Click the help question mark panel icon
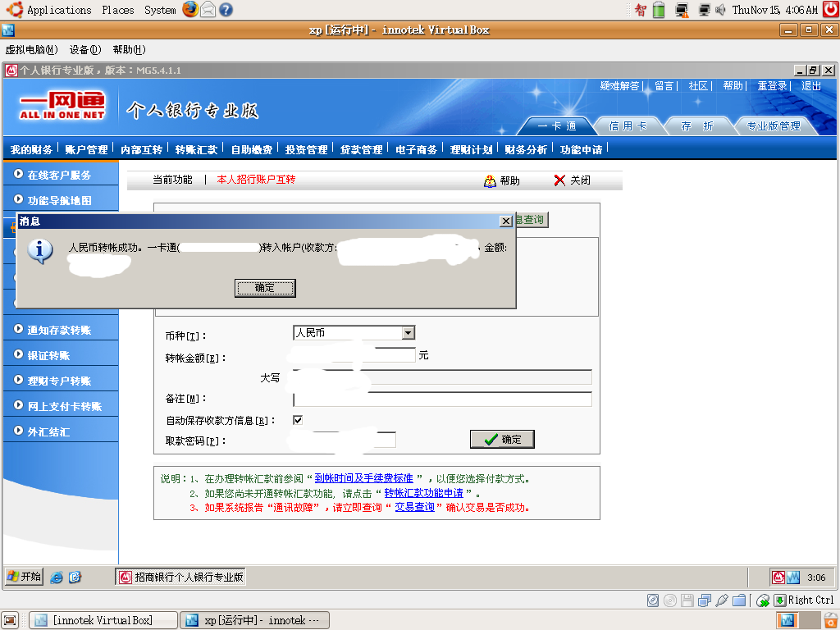This screenshot has height=630, width=840. tap(226, 10)
